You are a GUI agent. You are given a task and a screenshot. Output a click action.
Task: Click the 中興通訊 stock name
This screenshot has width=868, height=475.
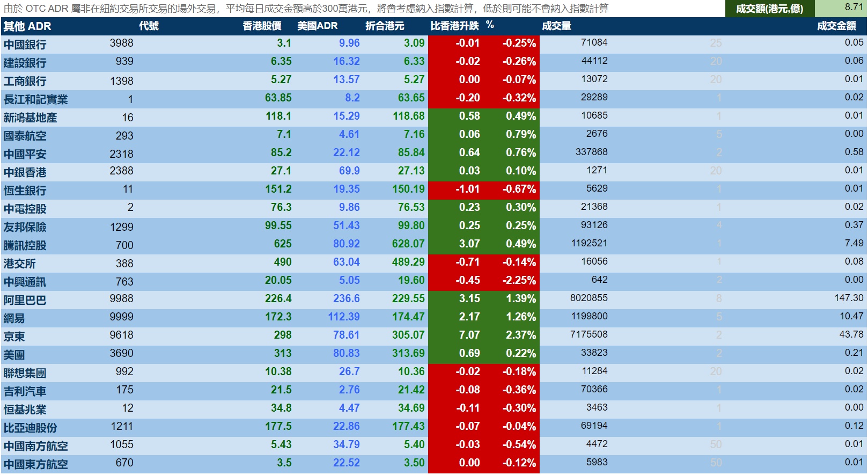25,282
